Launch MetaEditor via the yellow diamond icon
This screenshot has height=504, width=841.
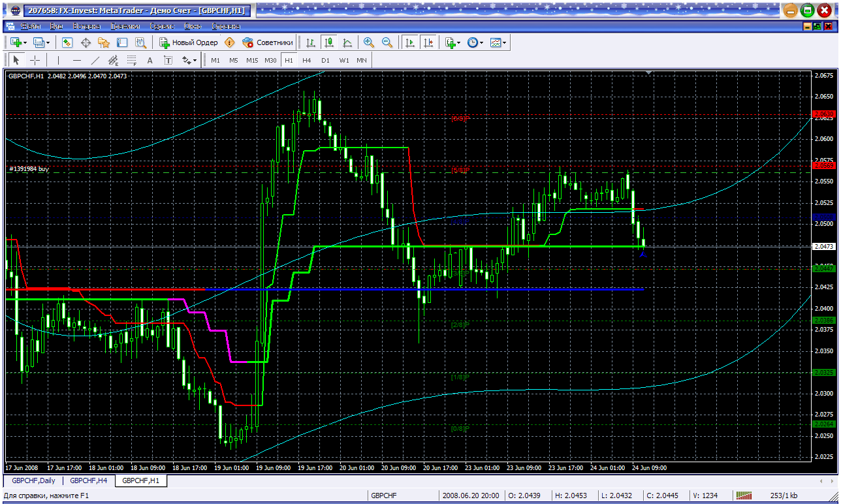coord(229,42)
